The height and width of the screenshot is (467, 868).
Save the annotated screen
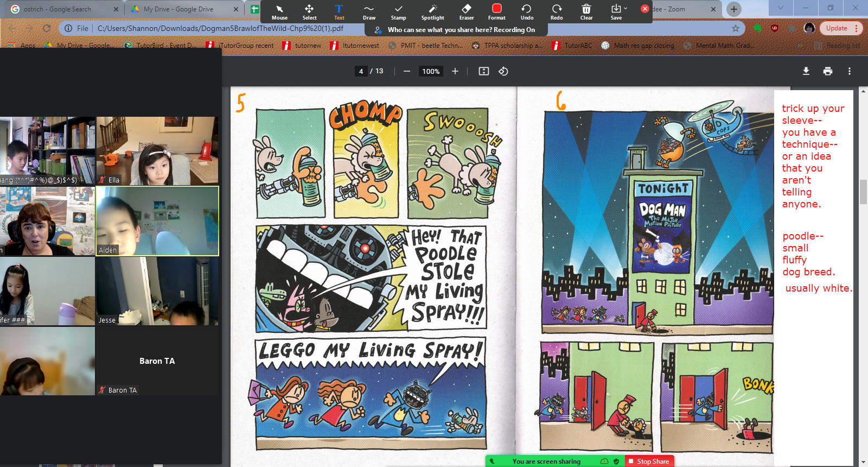click(x=616, y=12)
